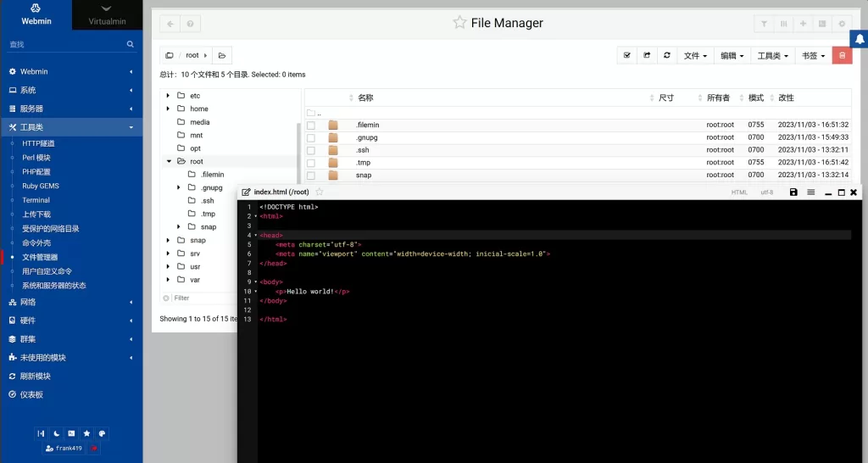Viewport: 868px width, 463px height.
Task: Expand the 服务器 sidebar menu
Action: pyautogui.click(x=71, y=109)
